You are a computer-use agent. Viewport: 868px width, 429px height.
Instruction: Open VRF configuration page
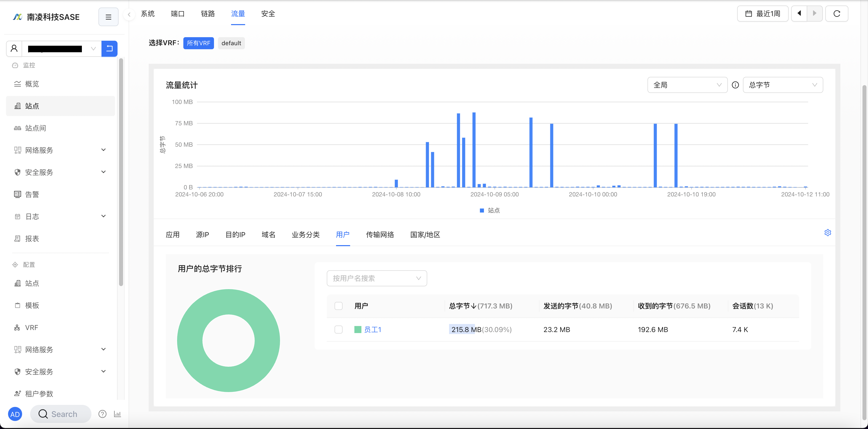coord(61,328)
